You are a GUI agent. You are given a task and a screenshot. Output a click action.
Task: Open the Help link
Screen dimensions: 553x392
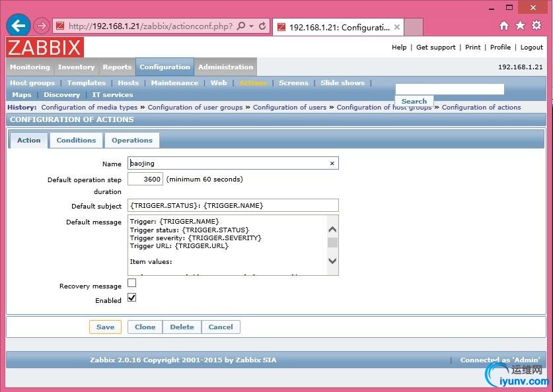point(399,48)
